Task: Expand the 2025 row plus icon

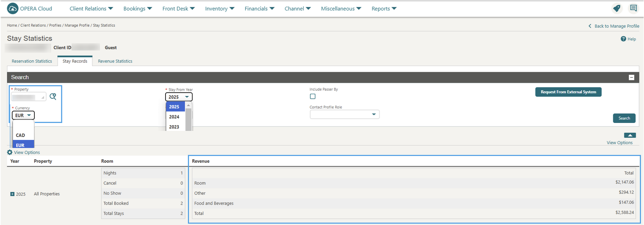Action: 13,194
